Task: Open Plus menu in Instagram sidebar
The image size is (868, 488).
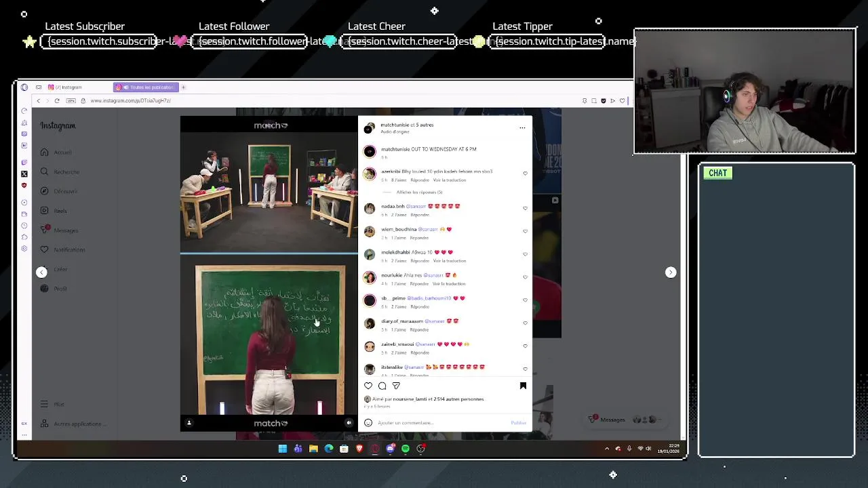Action: pyautogui.click(x=52, y=404)
